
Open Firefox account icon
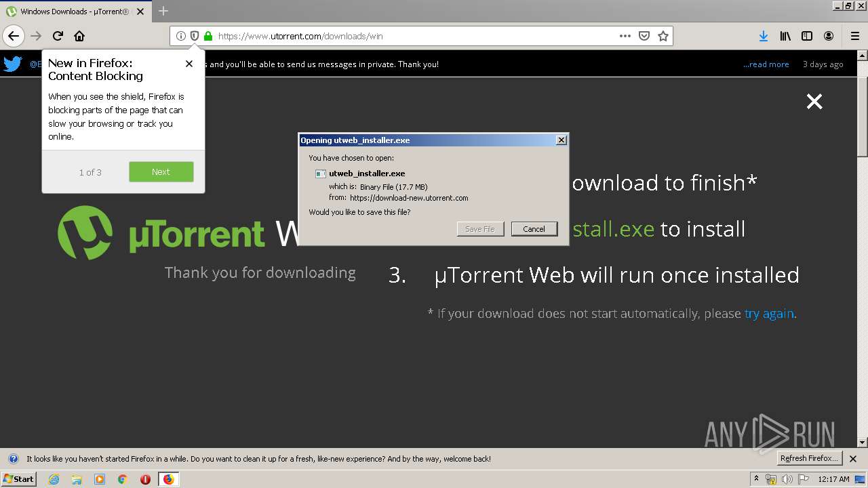(x=829, y=36)
